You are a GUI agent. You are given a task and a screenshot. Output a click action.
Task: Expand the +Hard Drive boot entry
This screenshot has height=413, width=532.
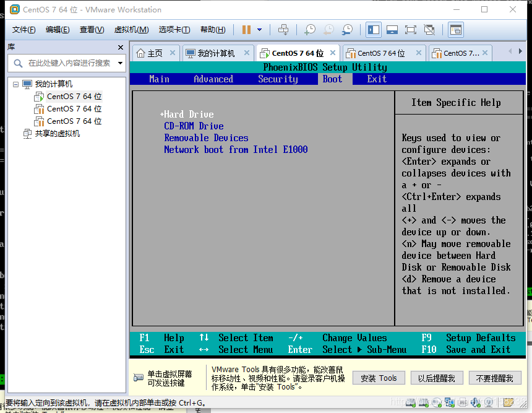click(187, 115)
